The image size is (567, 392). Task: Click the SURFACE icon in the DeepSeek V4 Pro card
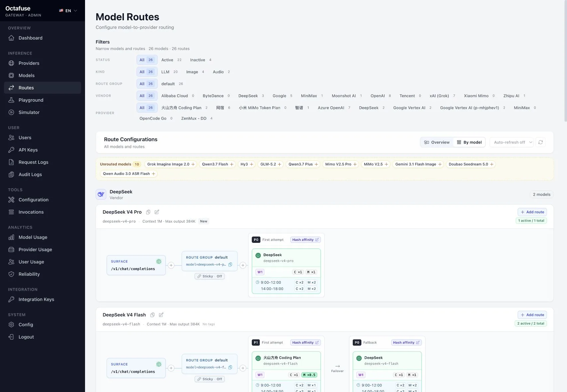click(x=159, y=261)
